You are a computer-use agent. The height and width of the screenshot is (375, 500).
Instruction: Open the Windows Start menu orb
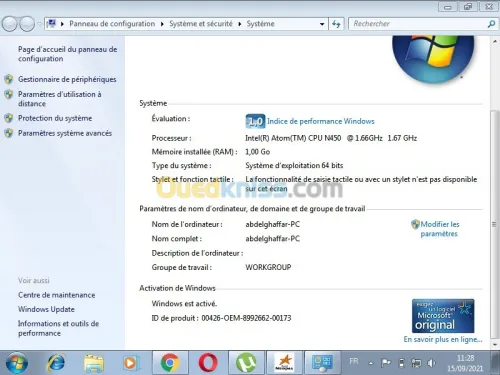[17, 363]
